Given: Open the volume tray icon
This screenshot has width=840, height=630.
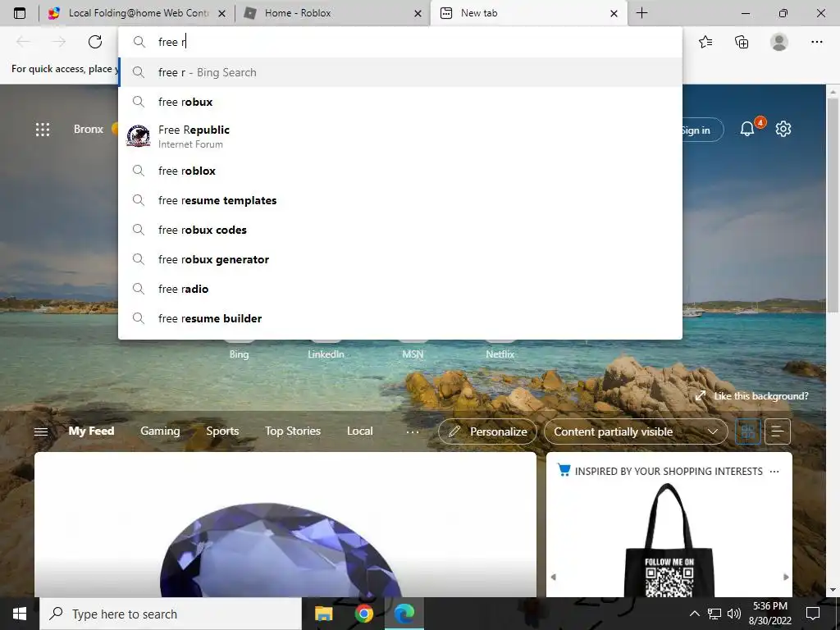Looking at the screenshot, I should (734, 614).
